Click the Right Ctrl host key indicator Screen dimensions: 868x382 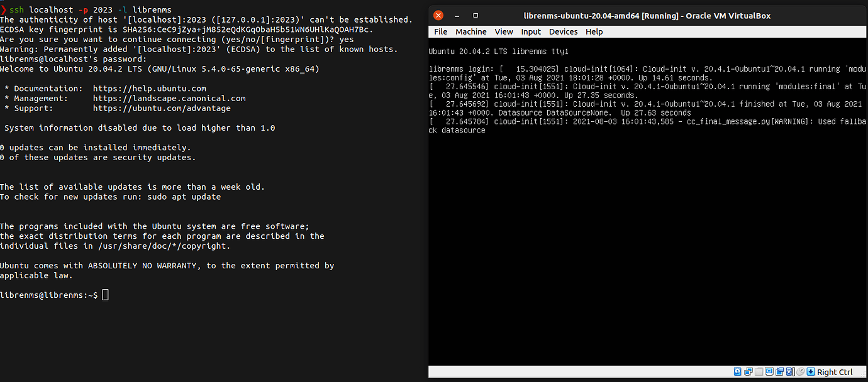pyautogui.click(x=835, y=371)
